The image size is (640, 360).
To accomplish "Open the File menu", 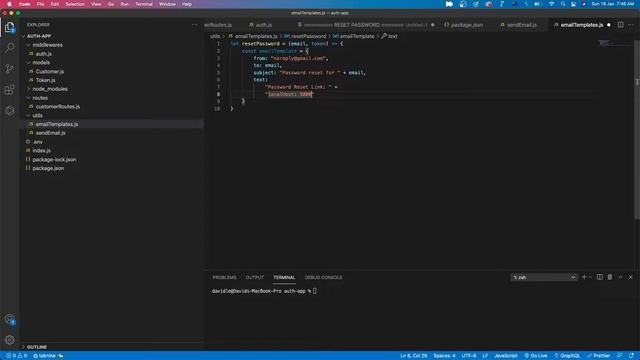I will 40,4.
